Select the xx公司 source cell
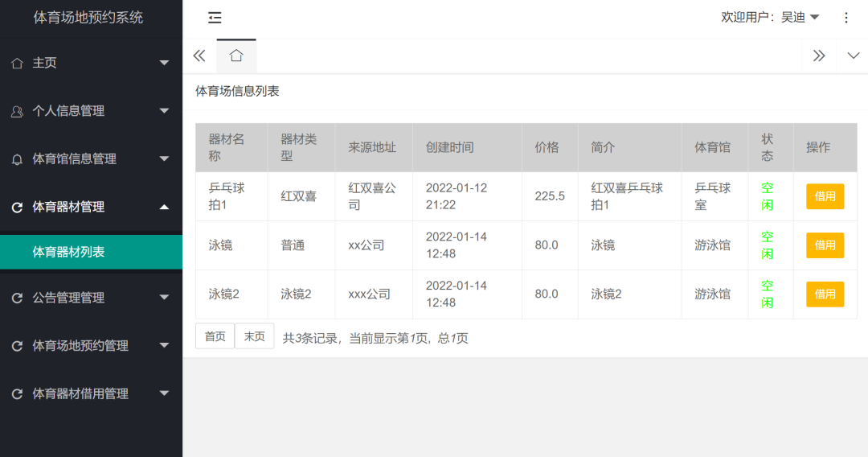This screenshot has width=868, height=457. click(x=374, y=245)
